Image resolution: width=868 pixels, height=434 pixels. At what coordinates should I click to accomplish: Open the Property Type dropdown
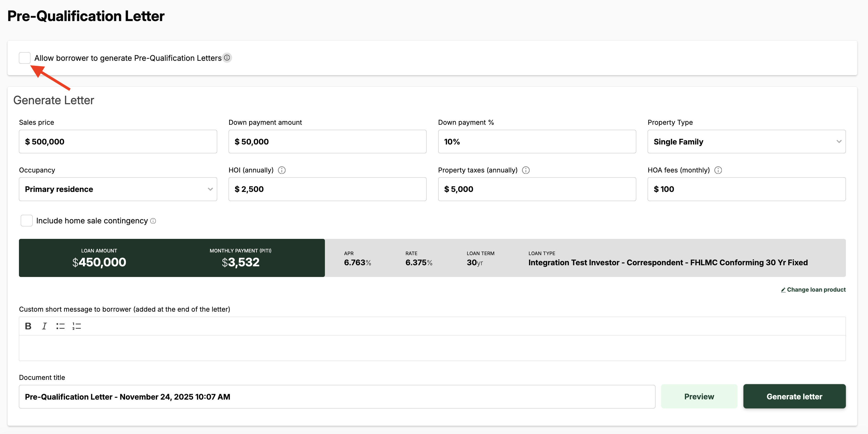coord(746,141)
